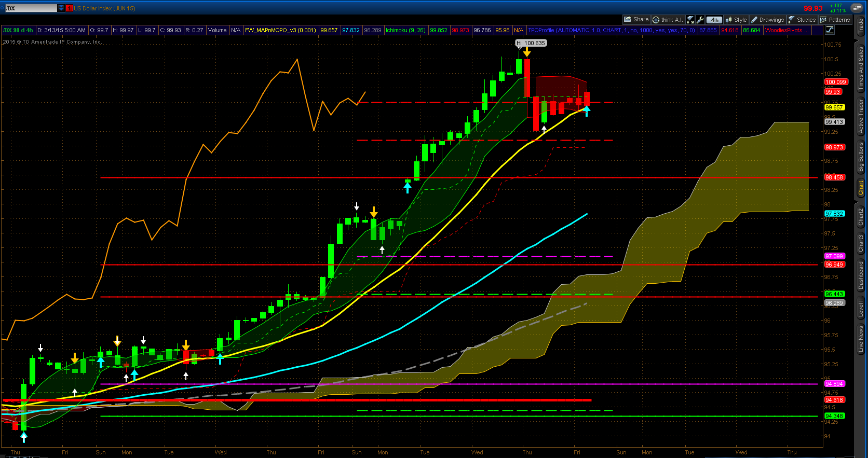Open Drawings pencil tool menu
The width and height of the screenshot is (868, 458).
767,20
